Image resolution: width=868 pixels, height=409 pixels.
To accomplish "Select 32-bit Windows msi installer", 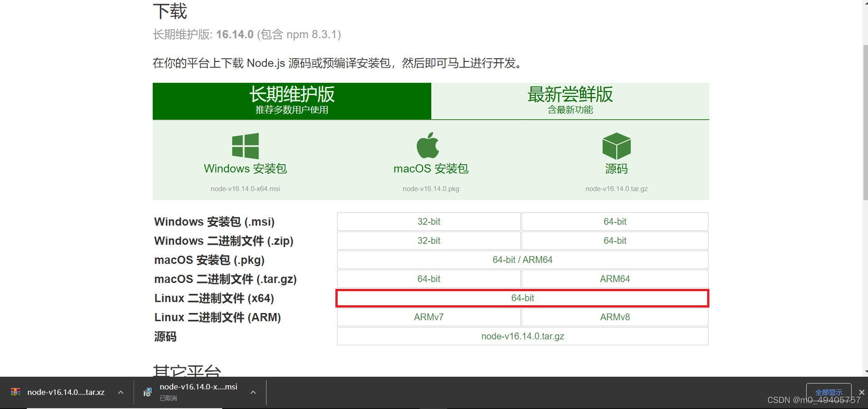I will [x=429, y=222].
